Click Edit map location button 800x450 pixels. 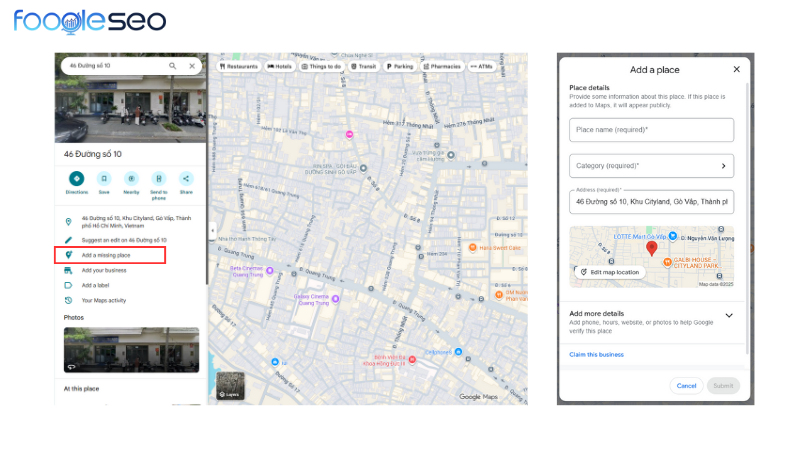(610, 272)
